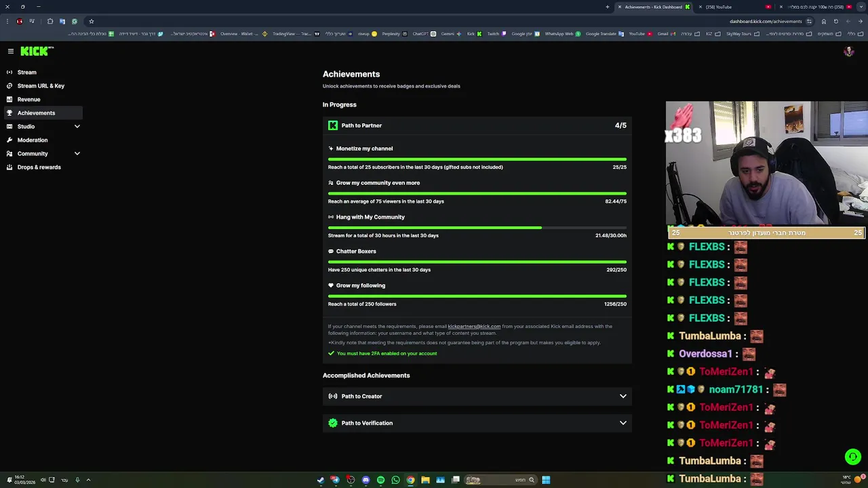Open Drops & rewards in sidebar
This screenshot has width=868, height=488.
pos(41,167)
